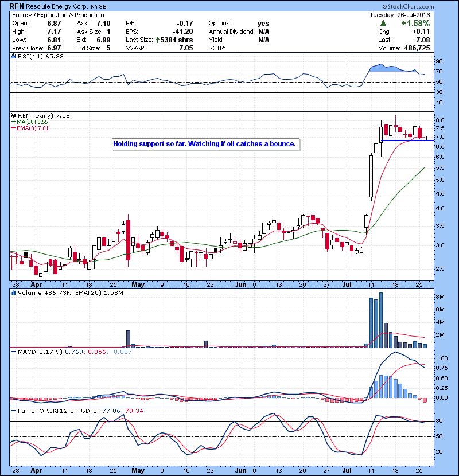Image resolution: width=459 pixels, height=476 pixels.
Task: Click the shaded overbought RSI area
Action: pos(392,68)
